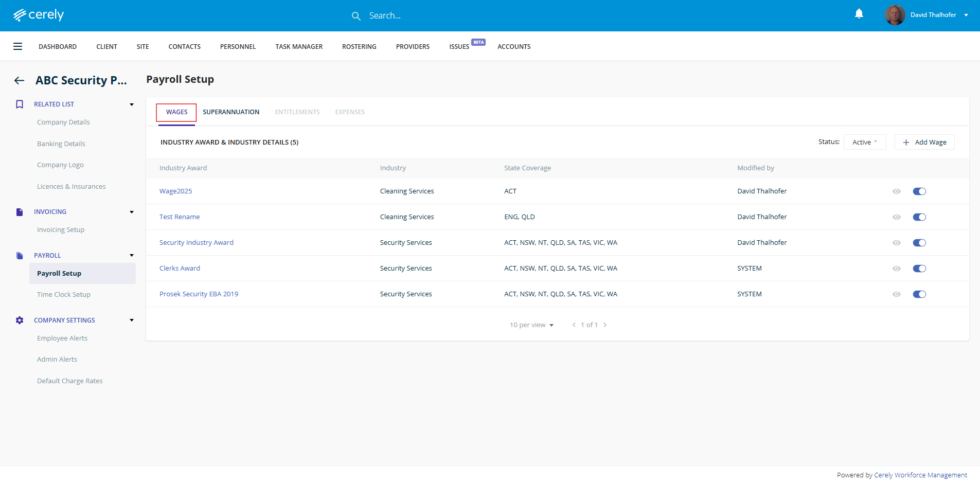Collapse the Related List section arrow
The image size is (980, 482).
tap(132, 104)
